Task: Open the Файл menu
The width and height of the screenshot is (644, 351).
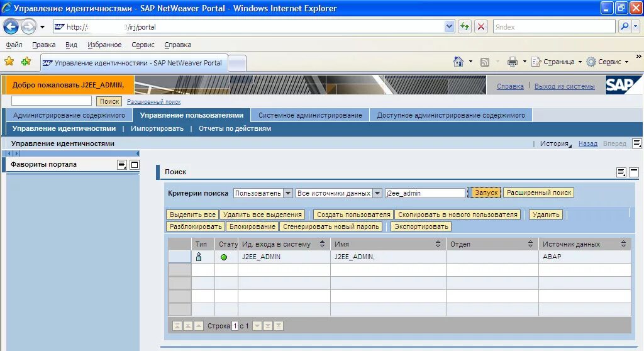Action: [14, 45]
